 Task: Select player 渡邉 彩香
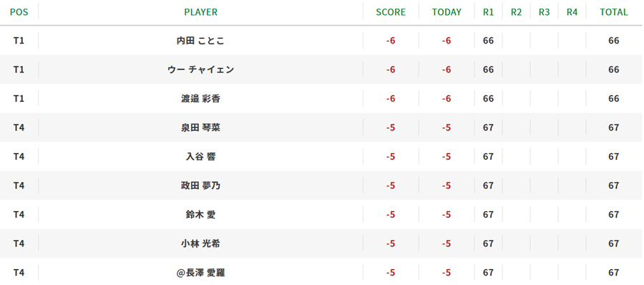(200, 99)
